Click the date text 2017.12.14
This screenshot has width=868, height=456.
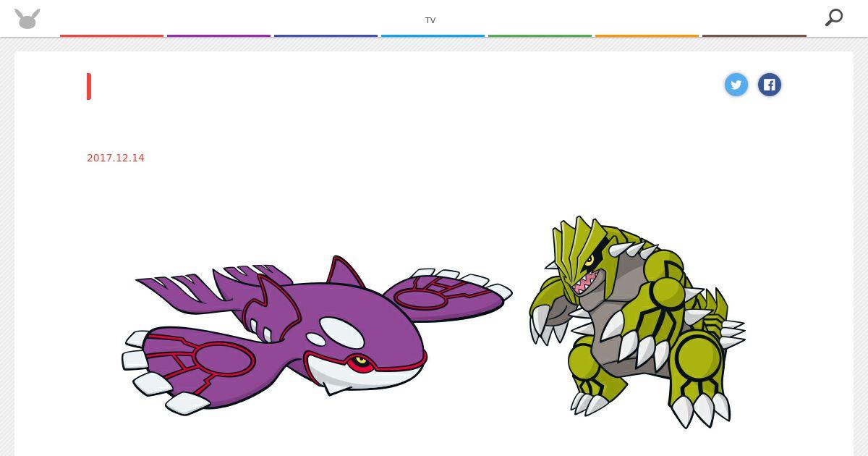click(116, 158)
